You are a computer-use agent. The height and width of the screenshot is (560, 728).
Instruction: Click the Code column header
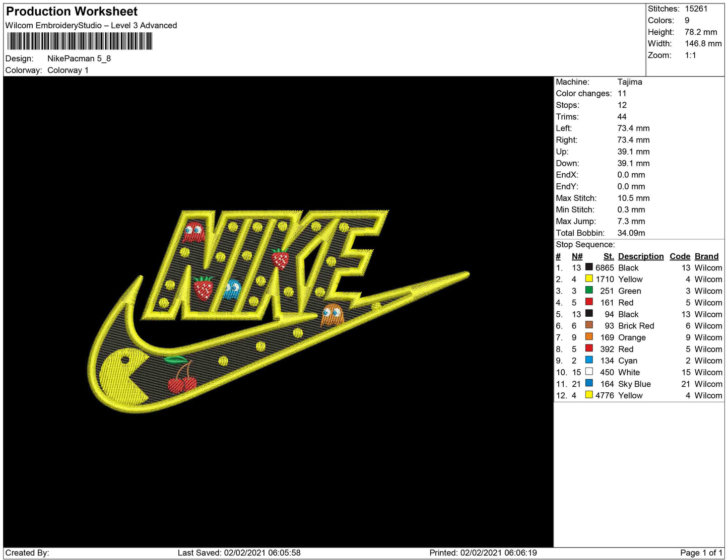680,256
